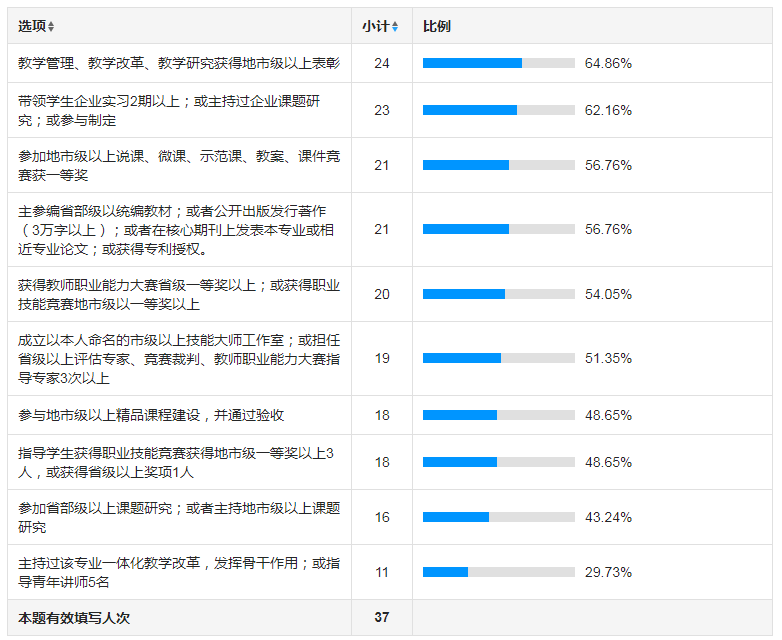Click the 比例 column header

click(437, 27)
